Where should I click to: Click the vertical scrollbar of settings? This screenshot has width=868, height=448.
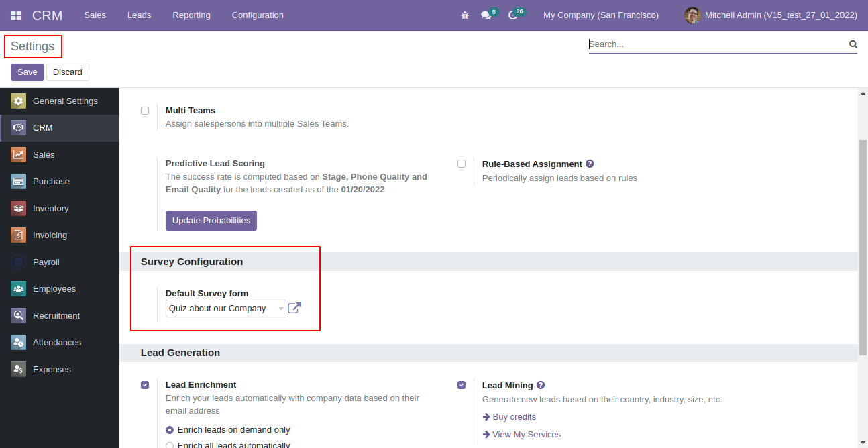(x=863, y=248)
